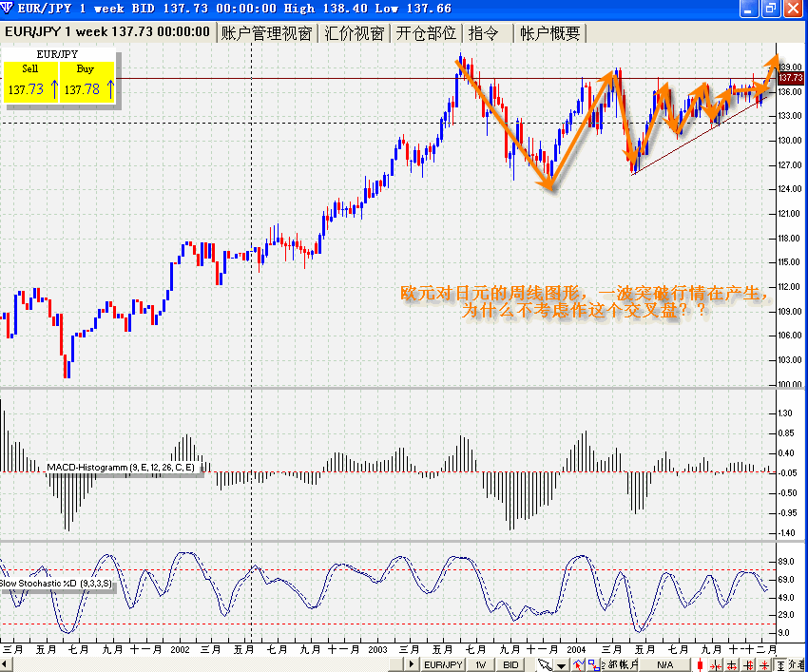The width and height of the screenshot is (808, 672).
Task: Minimize the chart window
Action: (x=749, y=9)
